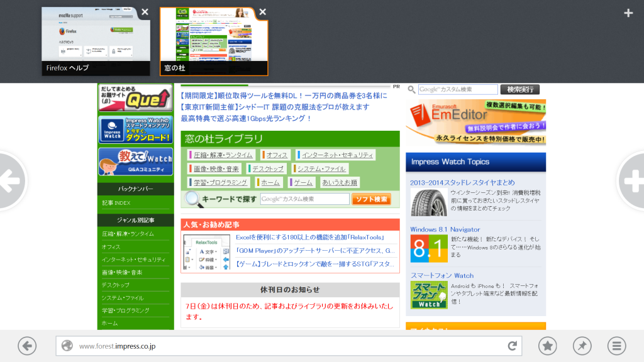This screenshot has height=362, width=644.
Task: Click the right page-navigation arrow
Action: click(x=635, y=182)
